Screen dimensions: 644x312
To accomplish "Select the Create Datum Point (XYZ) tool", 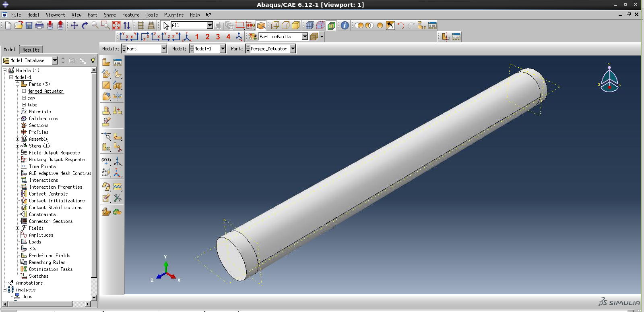I will (x=106, y=161).
